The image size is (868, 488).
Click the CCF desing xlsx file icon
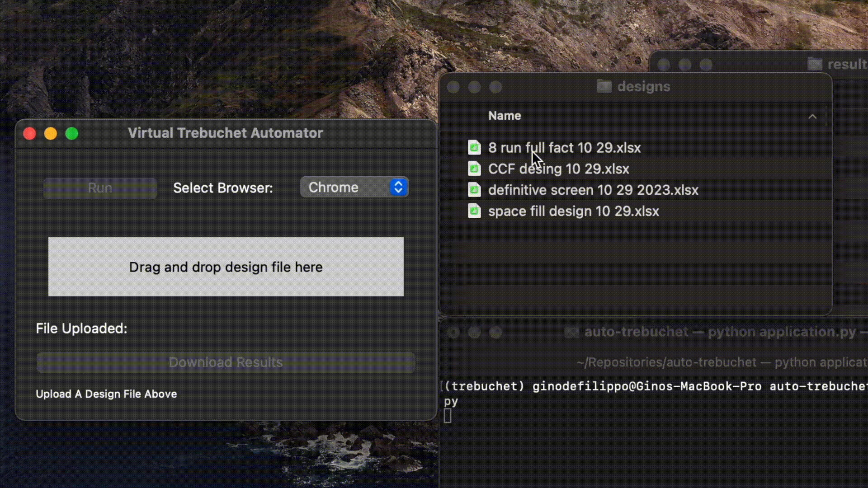click(474, 169)
